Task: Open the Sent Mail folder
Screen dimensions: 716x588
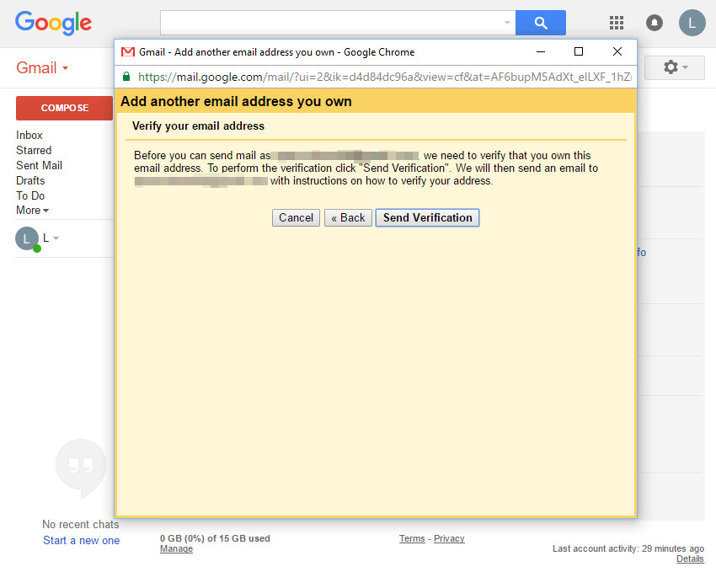Action: 40,165
